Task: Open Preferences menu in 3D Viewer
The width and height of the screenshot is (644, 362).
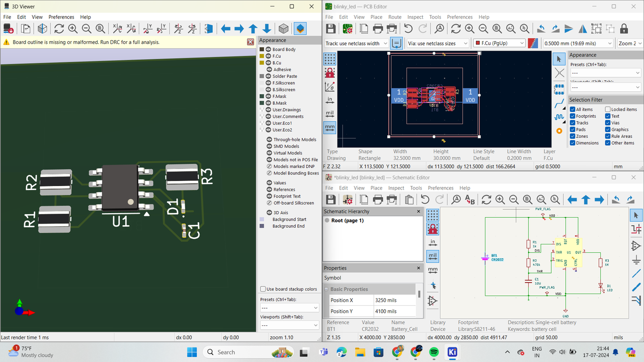Action: (x=61, y=17)
